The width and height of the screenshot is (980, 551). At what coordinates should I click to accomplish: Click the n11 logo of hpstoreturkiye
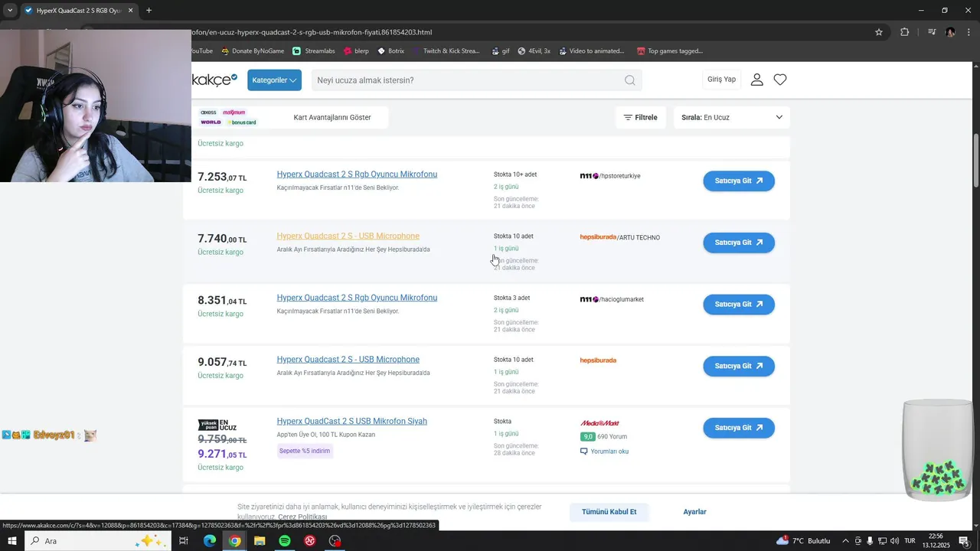[589, 176]
